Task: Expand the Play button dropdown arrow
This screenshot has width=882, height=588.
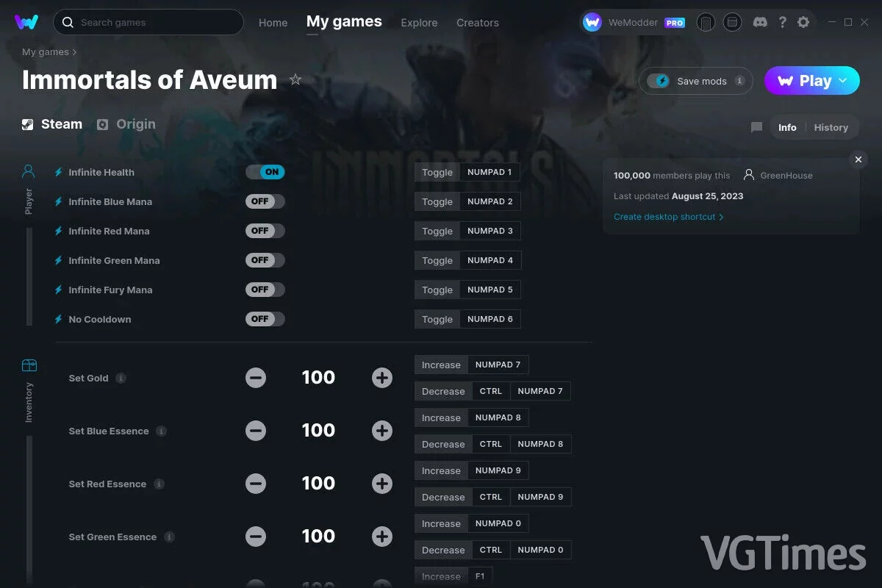Action: (x=843, y=81)
